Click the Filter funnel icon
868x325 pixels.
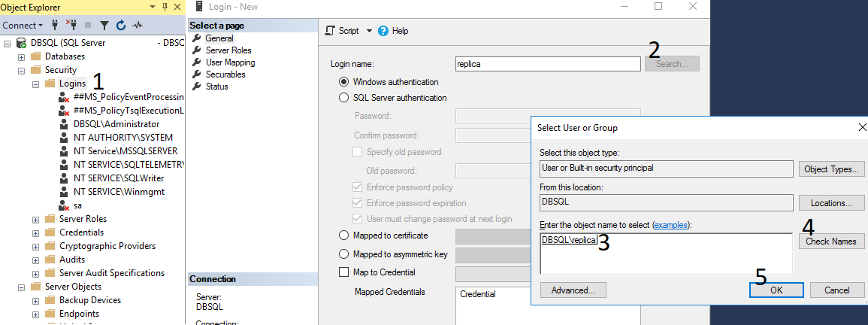point(104,25)
